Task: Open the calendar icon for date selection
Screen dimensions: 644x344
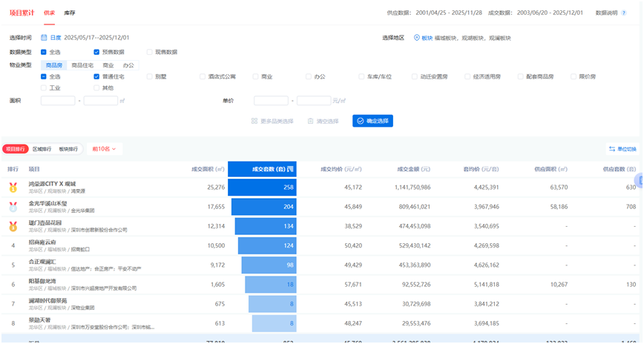Action: point(45,37)
